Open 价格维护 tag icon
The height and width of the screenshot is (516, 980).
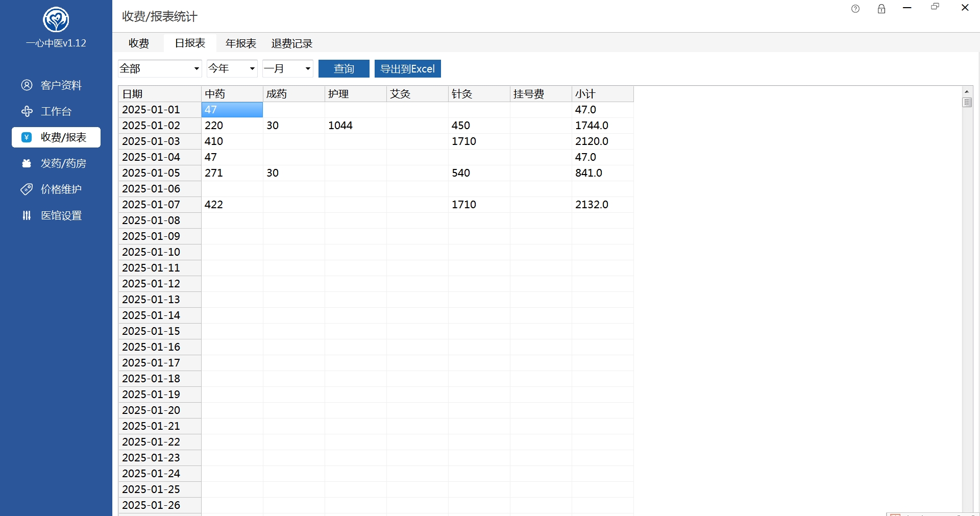[x=27, y=189]
